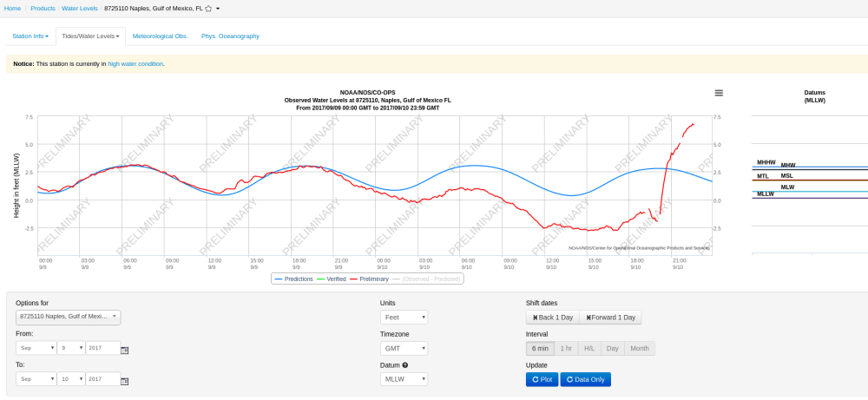Expand the station title caret dropdown

tap(218, 9)
